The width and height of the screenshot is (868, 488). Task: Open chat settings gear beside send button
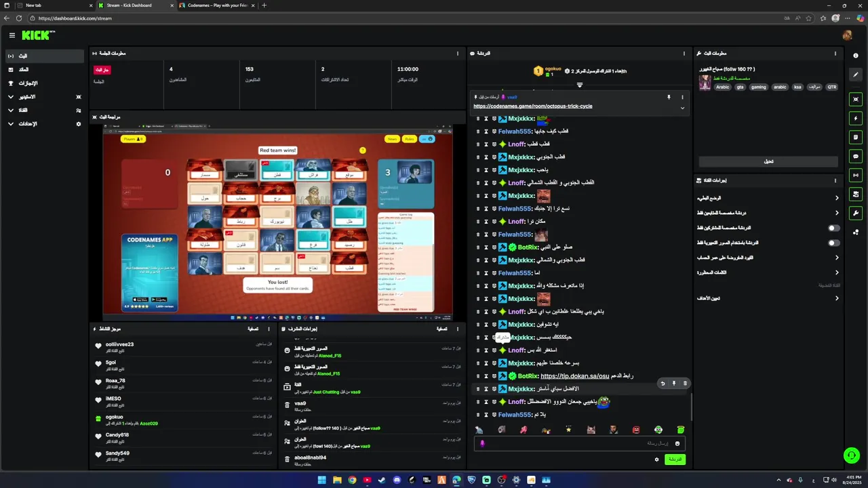(656, 460)
